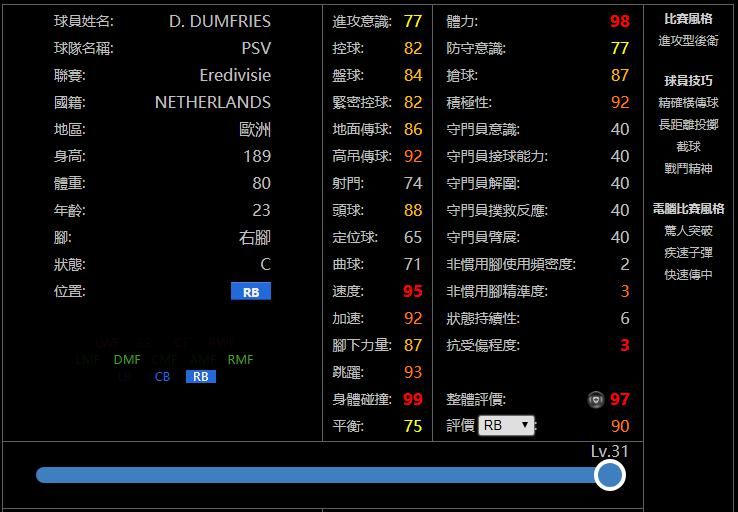
Task: Open the RB position rating dropdown
Action: 506,425
